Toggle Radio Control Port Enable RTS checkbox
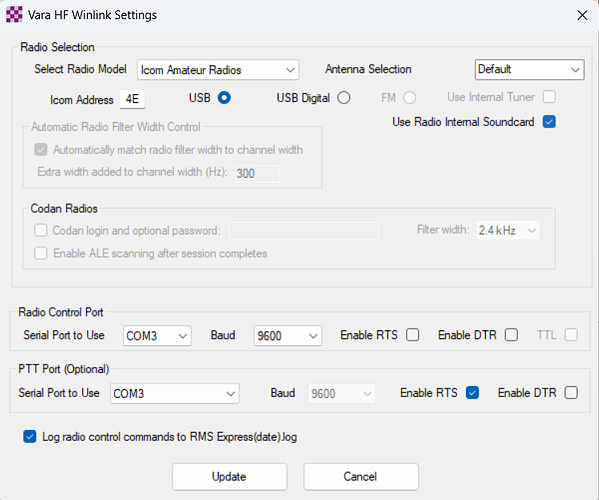The width and height of the screenshot is (599, 500). pos(413,335)
